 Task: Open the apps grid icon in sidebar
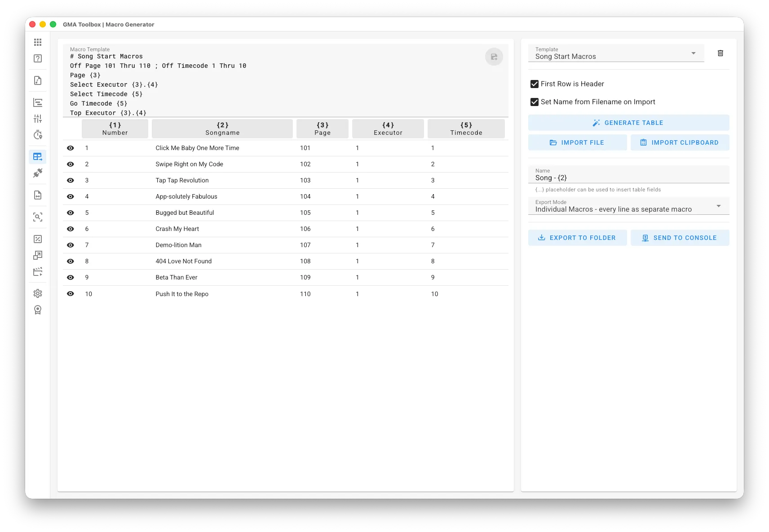[x=38, y=42]
